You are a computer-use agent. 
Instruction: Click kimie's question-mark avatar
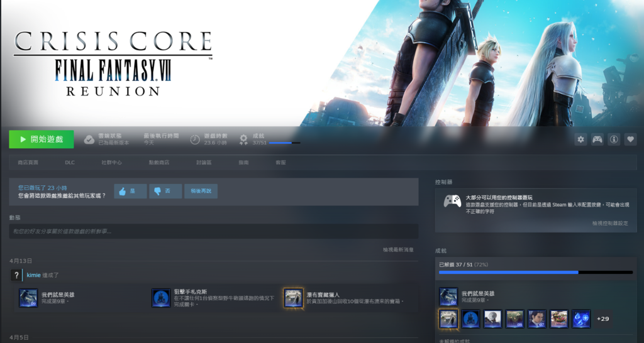(16, 275)
